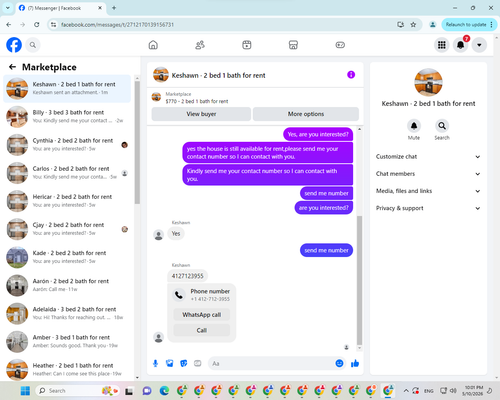Open a new Chrome tab
The width and height of the screenshot is (500, 400).
coord(114,8)
